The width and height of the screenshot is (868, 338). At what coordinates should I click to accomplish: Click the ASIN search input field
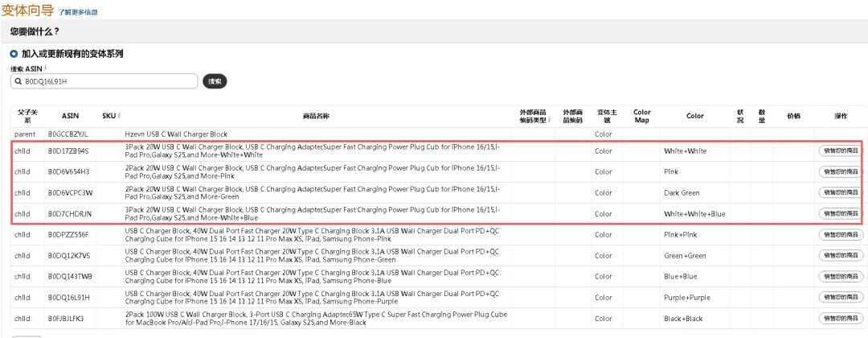(104, 81)
